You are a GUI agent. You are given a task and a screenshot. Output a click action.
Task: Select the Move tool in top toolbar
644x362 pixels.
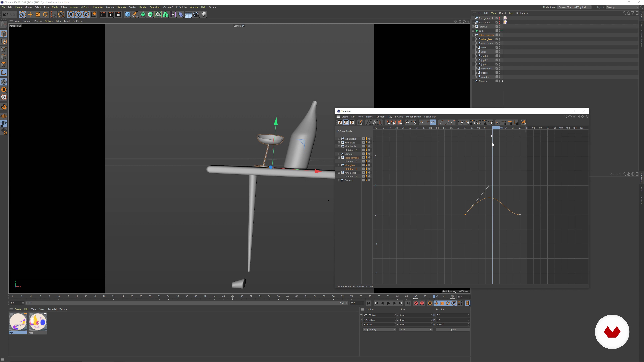tap(30, 14)
